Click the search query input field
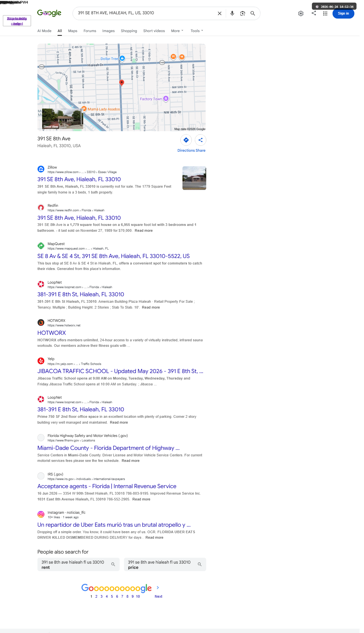The image size is (364, 633). pyautogui.click(x=146, y=13)
